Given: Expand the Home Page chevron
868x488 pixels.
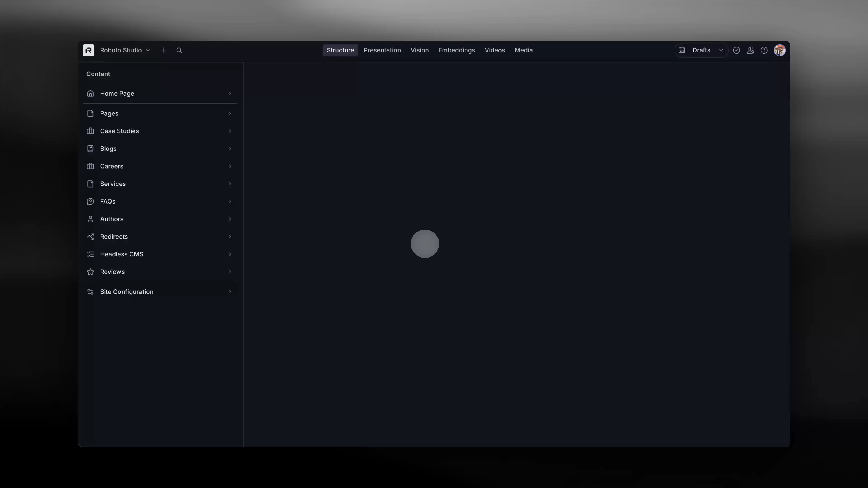Looking at the screenshot, I should 230,93.
